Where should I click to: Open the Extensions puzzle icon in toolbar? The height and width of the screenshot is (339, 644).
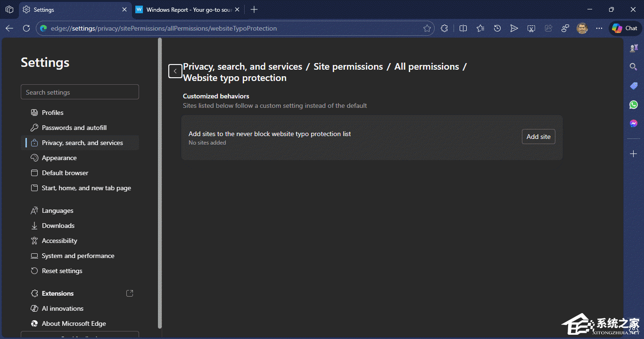click(444, 28)
